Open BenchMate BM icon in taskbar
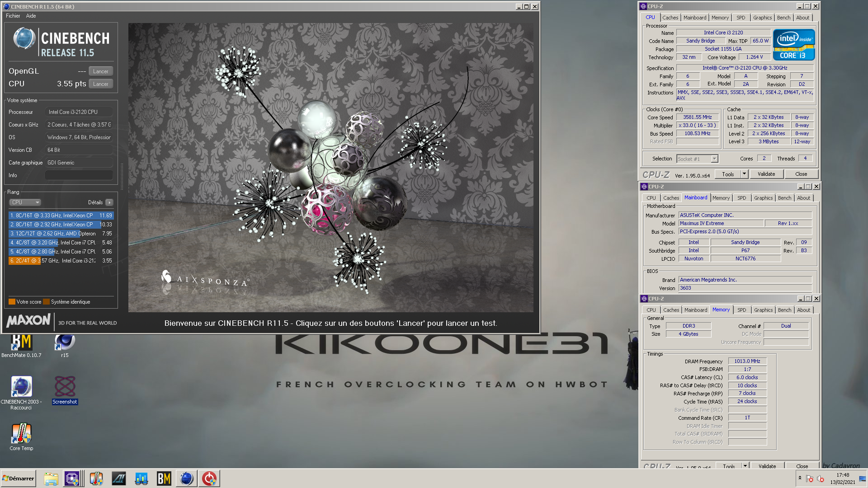Viewport: 868px width, 488px height. click(164, 479)
